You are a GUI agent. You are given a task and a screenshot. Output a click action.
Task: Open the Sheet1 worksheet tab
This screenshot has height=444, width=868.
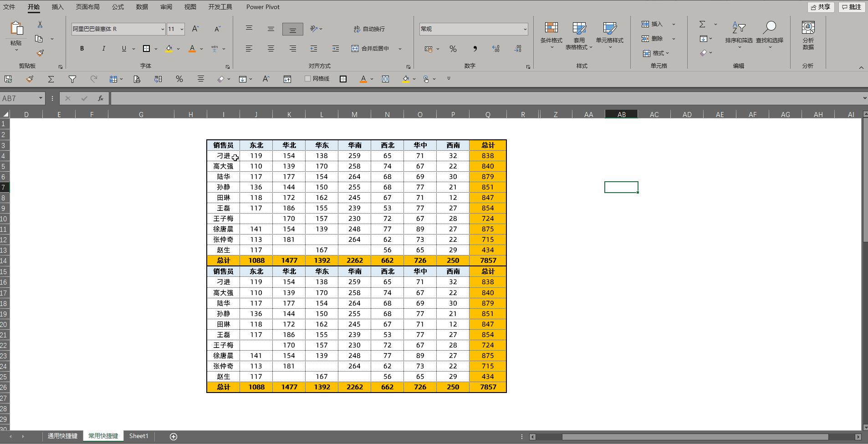pyautogui.click(x=138, y=436)
